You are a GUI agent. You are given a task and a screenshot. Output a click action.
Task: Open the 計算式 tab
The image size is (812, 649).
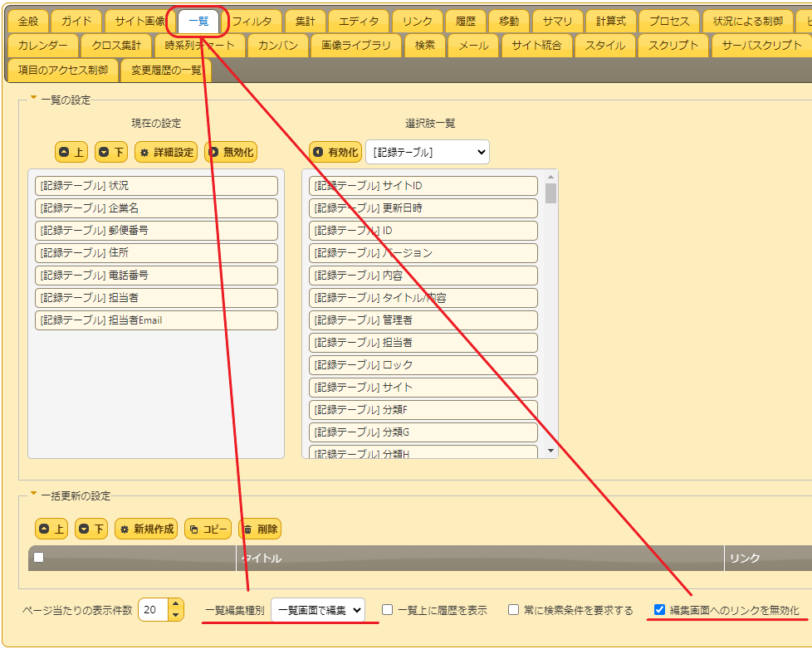coord(610,22)
